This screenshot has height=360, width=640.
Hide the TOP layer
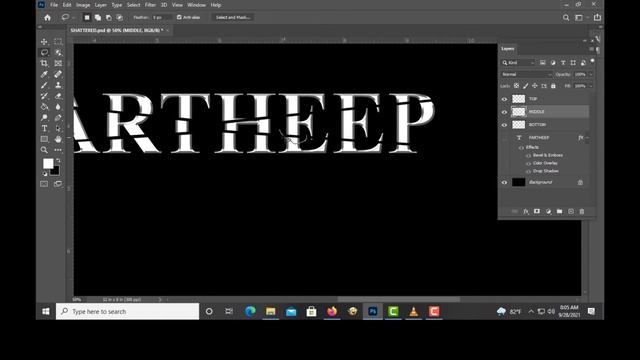pos(504,99)
